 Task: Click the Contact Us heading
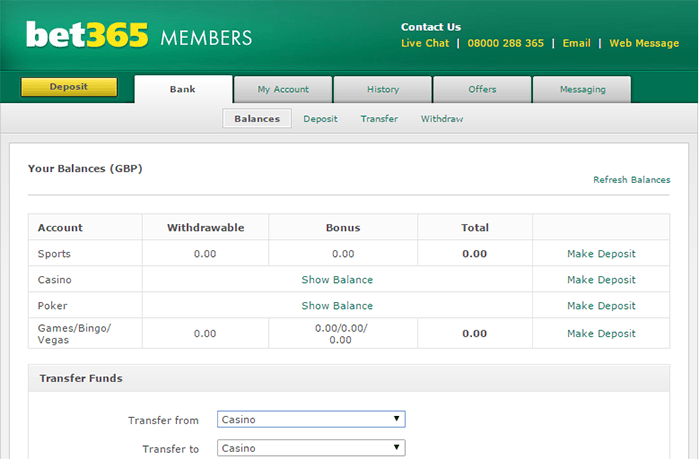click(431, 27)
